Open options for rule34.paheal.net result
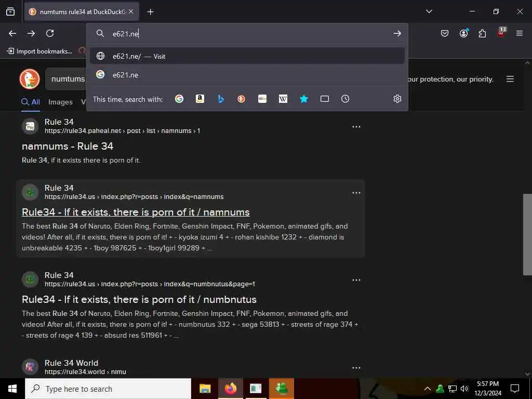Viewport: 532px width, 399px height. coord(356,127)
